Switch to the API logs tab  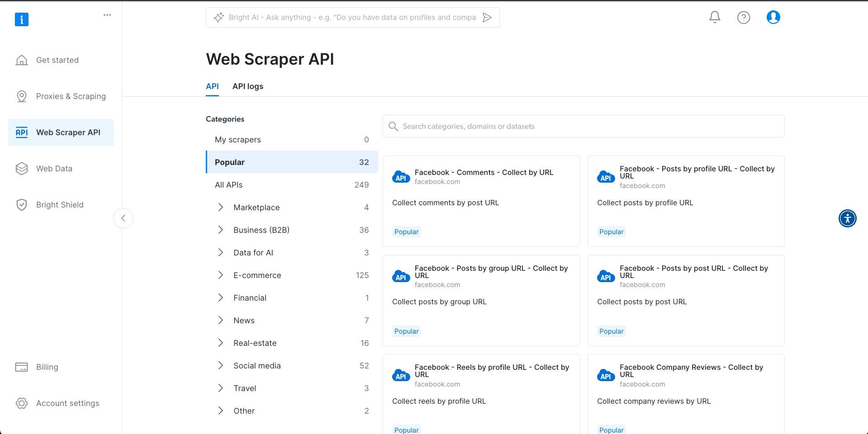pos(247,86)
